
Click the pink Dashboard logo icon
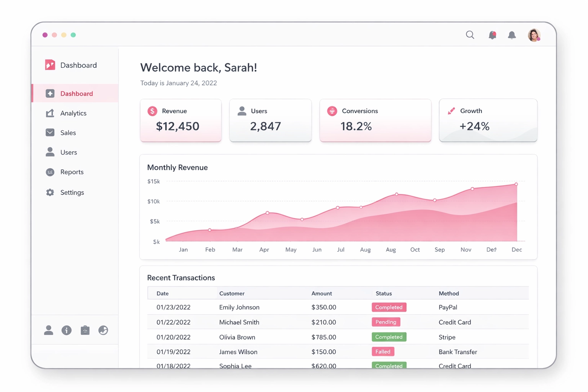pyautogui.click(x=50, y=65)
